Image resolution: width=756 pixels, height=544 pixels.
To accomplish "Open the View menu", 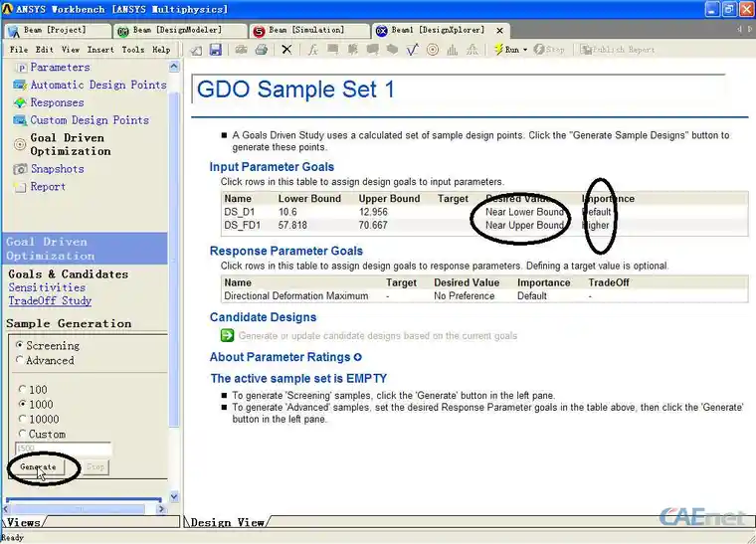I will (71, 49).
